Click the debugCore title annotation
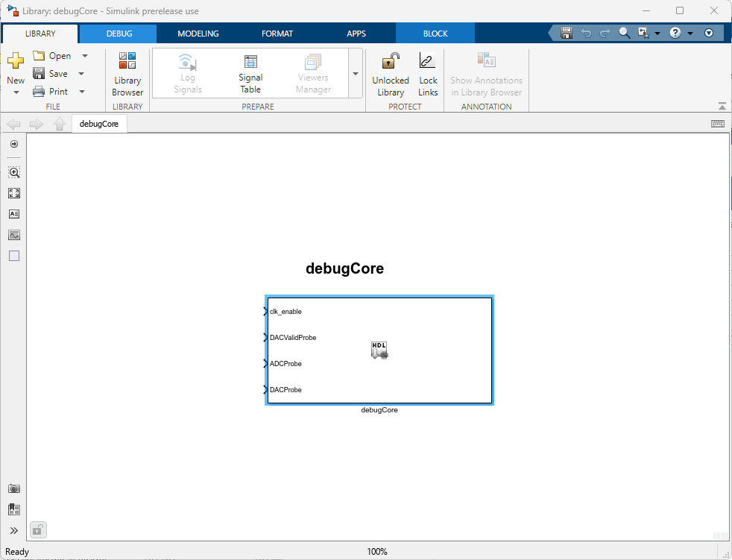 344,268
